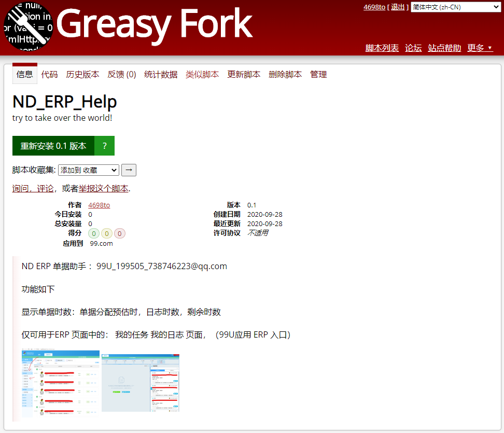504x433 pixels.
Task: Open the 论坛 forum link
Action: [x=413, y=48]
